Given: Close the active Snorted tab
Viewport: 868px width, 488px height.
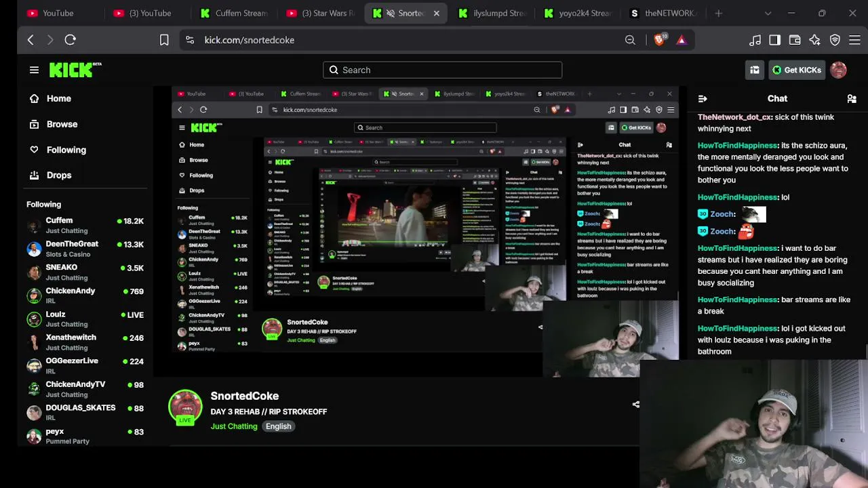Looking at the screenshot, I should click(436, 13).
